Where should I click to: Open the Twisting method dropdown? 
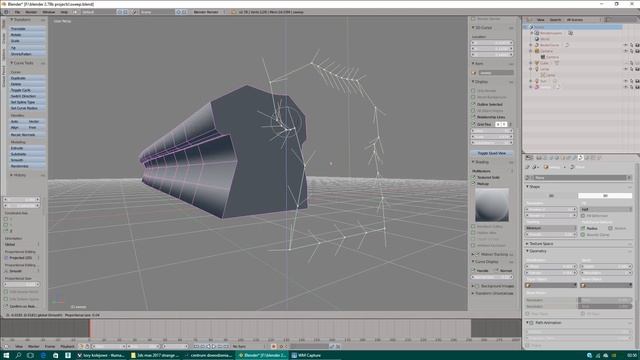pos(551,228)
